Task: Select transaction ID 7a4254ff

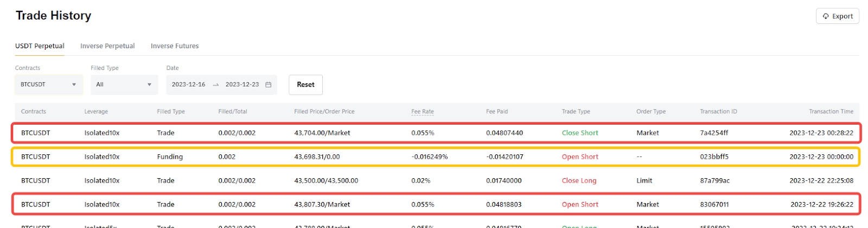Action: (x=714, y=133)
